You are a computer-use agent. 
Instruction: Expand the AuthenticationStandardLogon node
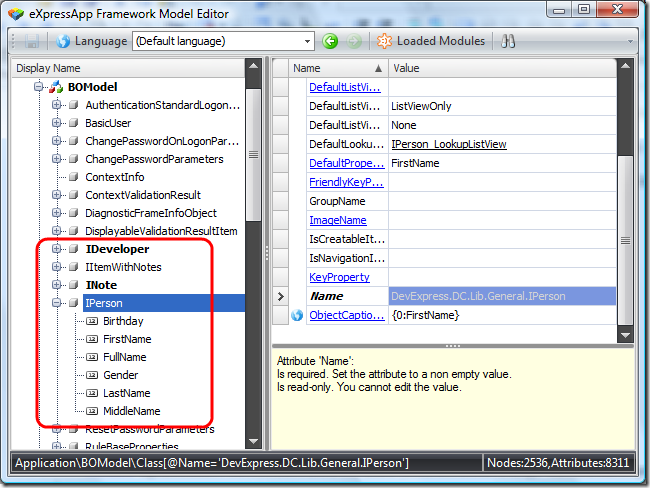56,105
